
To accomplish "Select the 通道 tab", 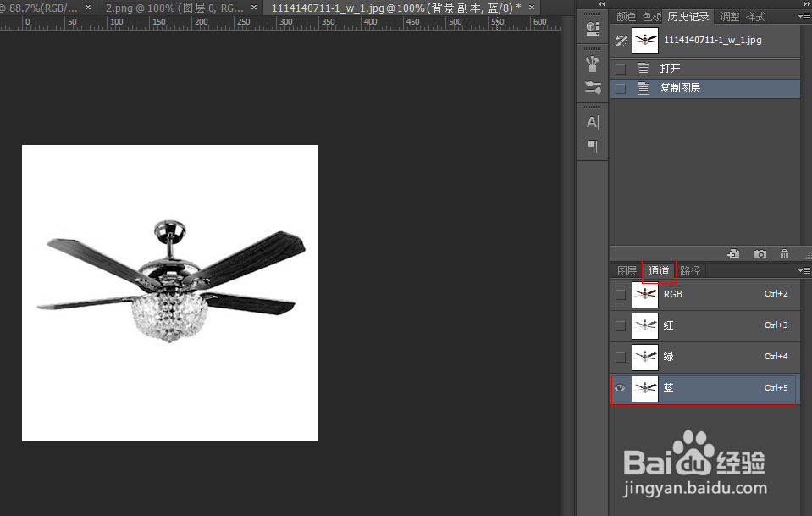I will coord(659,270).
